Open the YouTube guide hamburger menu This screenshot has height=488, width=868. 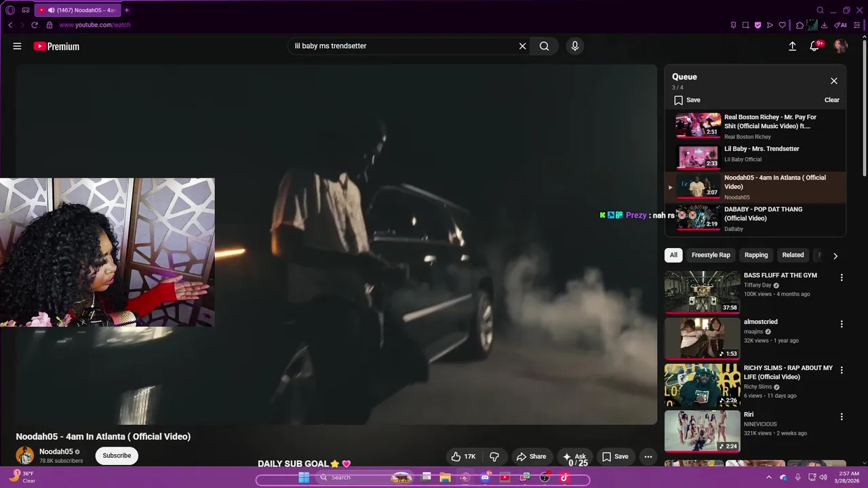[17, 46]
